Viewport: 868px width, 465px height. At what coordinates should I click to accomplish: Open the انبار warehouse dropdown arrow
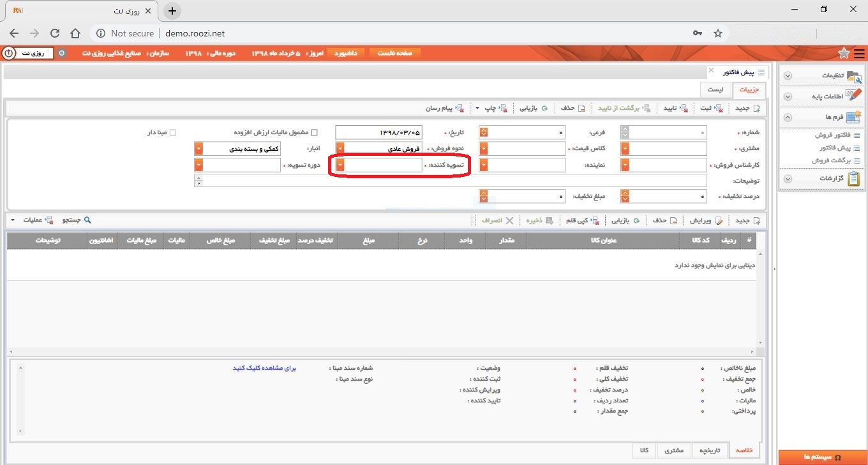[198, 149]
